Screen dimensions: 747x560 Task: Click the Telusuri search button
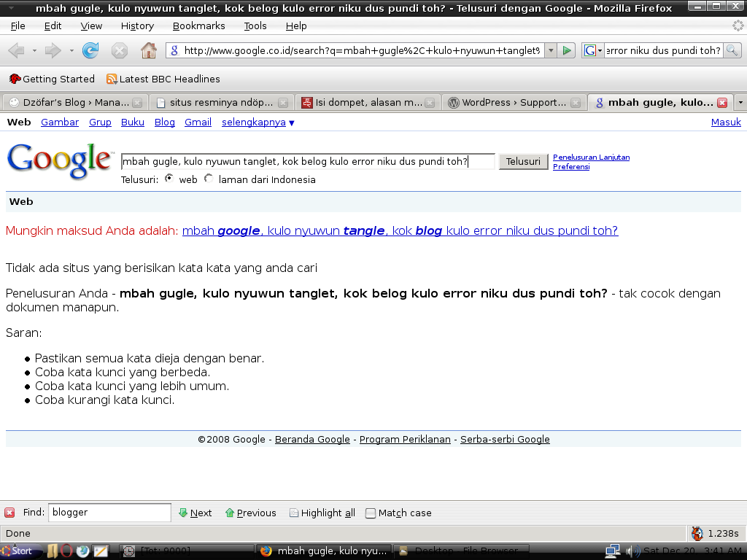pyautogui.click(x=523, y=161)
